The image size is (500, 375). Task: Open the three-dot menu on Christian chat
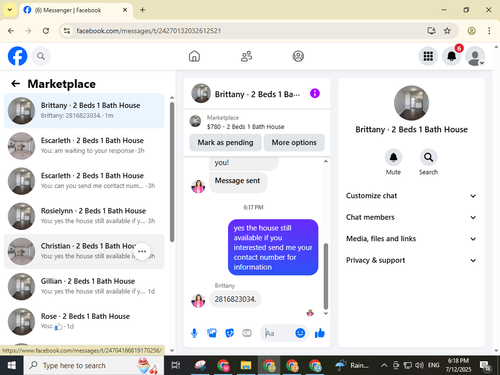[x=142, y=251]
